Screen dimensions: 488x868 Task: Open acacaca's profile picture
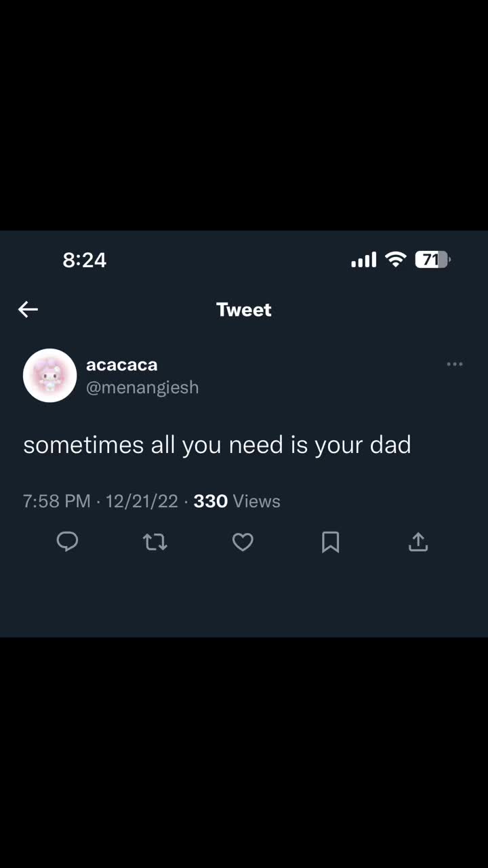[50, 376]
